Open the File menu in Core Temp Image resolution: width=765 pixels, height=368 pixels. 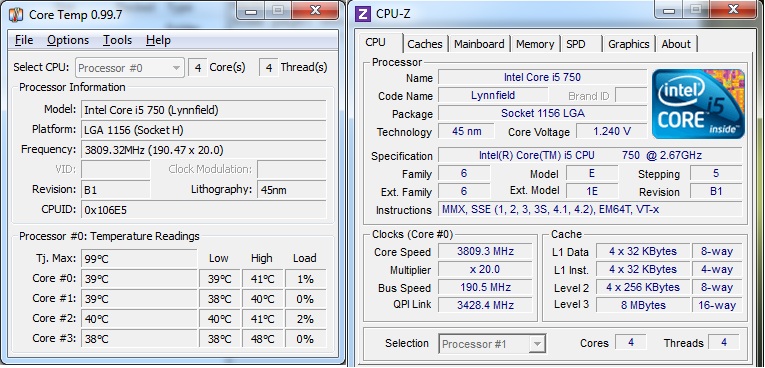point(24,40)
